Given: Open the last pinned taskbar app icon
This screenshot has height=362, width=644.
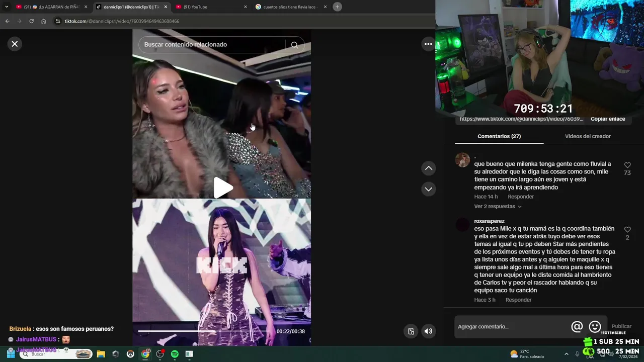Looking at the screenshot, I should [x=189, y=354].
